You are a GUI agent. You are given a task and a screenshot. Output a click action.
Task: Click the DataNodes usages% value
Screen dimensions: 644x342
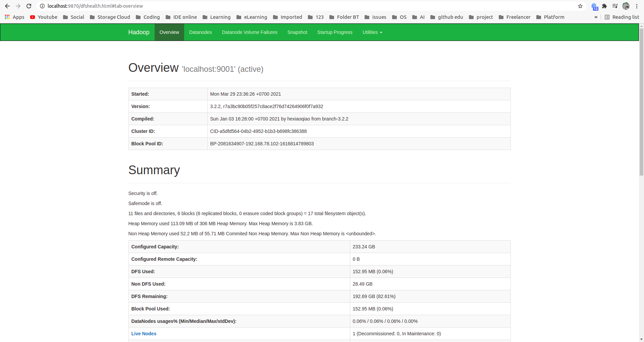(385, 321)
